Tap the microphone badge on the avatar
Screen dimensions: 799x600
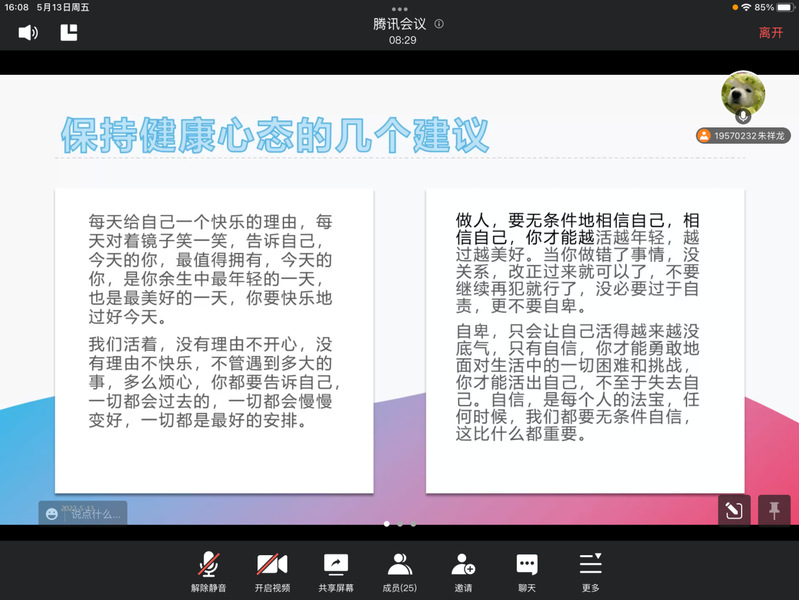[743, 116]
